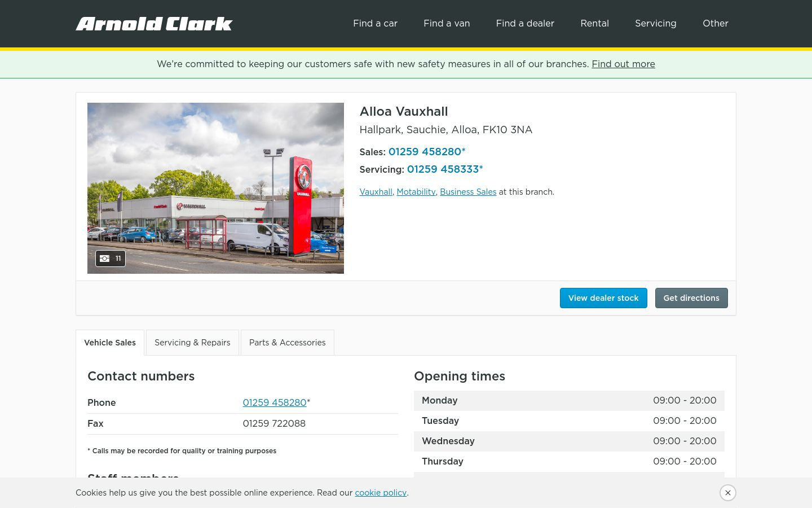The width and height of the screenshot is (812, 508).
Task: Open the Rental menu
Action: (x=594, y=23)
